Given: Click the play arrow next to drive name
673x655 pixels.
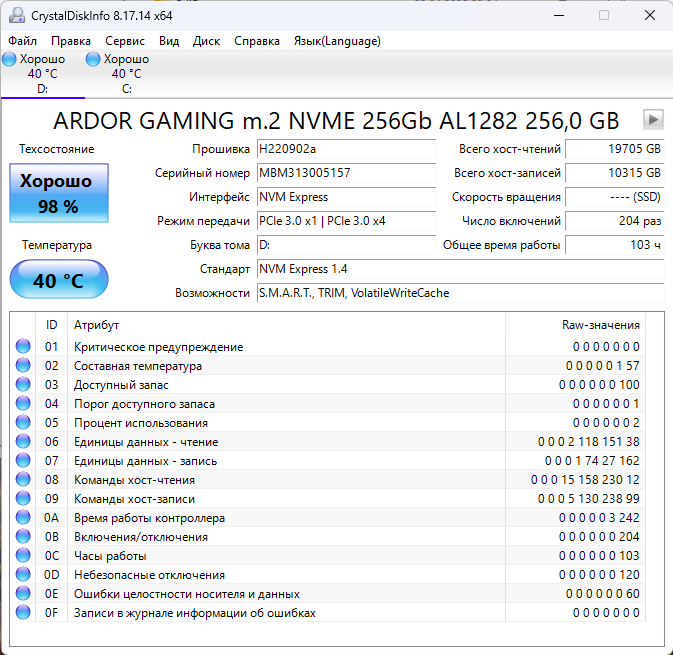Looking at the screenshot, I should tap(653, 120).
